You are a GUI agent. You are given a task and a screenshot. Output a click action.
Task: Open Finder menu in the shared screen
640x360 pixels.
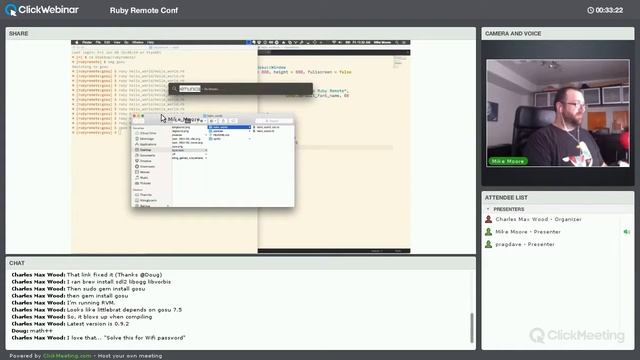click(x=87, y=42)
